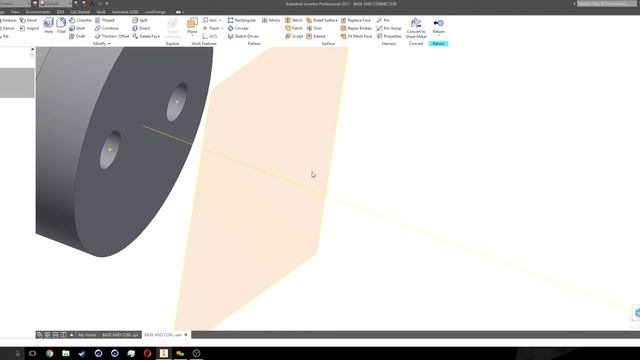This screenshot has height=360, width=640.
Task: Open harness Properties tool
Action: [389, 36]
